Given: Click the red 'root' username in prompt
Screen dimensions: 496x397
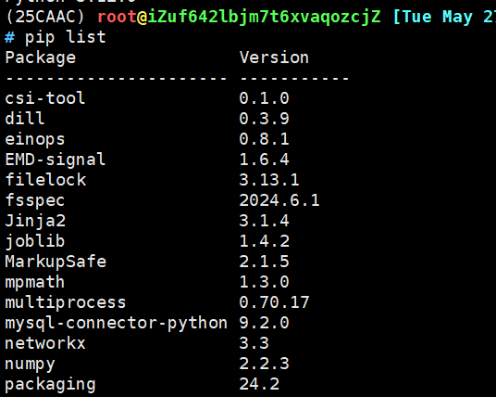Looking at the screenshot, I should click(x=117, y=17).
